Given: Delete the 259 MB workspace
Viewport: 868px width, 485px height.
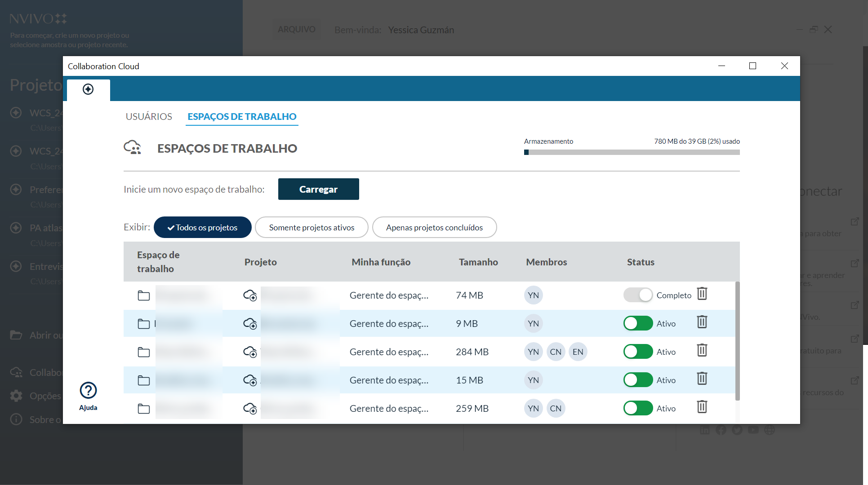Looking at the screenshot, I should pyautogui.click(x=702, y=407).
